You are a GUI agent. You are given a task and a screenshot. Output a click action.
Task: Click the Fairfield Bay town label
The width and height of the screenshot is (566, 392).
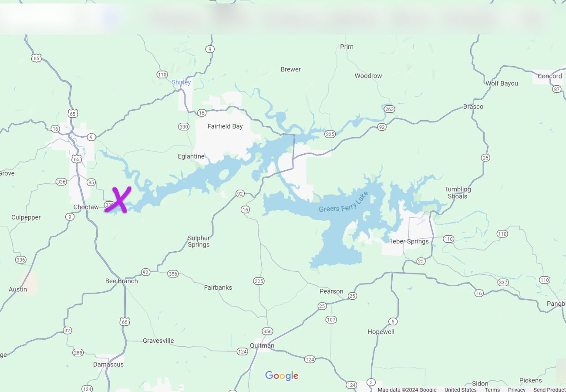[x=225, y=126]
